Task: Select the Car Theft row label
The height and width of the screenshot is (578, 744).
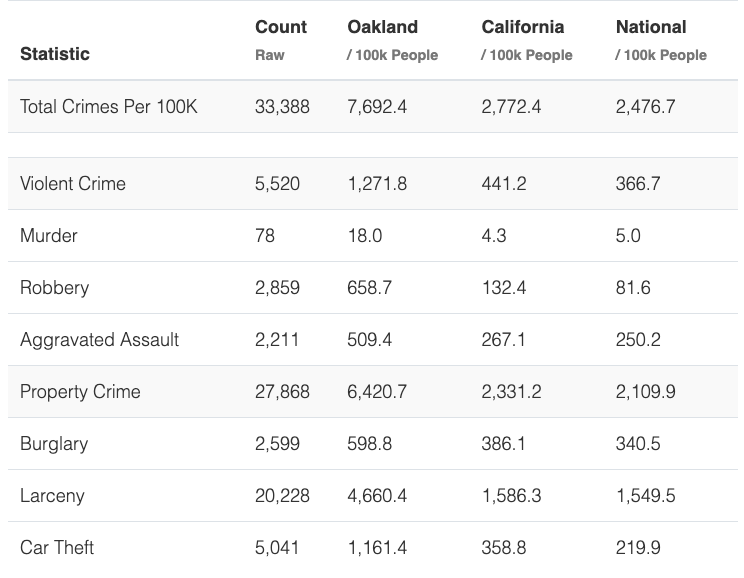Action: [57, 548]
